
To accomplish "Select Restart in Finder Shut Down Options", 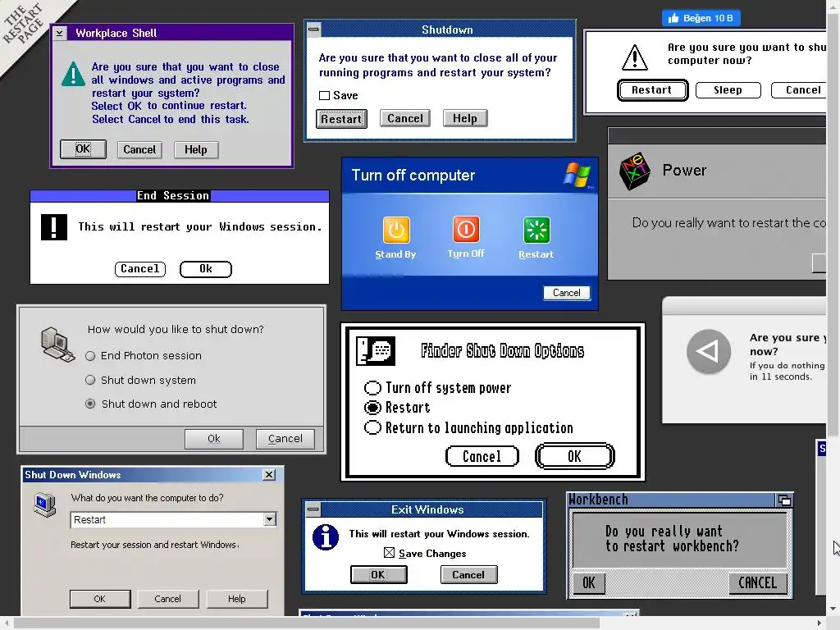I will (x=373, y=408).
